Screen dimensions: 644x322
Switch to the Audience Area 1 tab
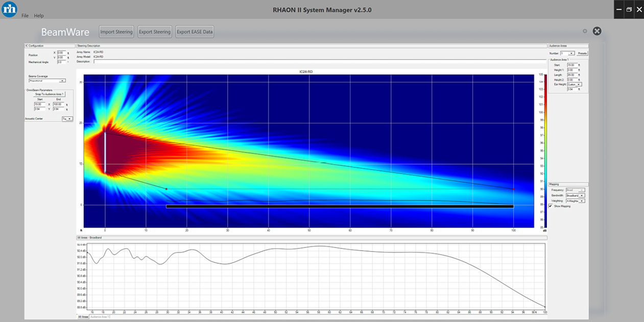pyautogui.click(x=100, y=317)
